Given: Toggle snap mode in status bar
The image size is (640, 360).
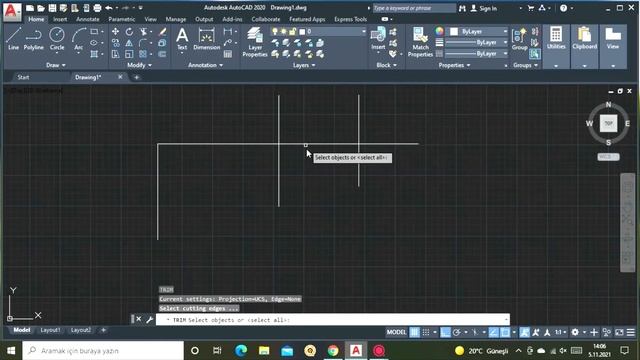Looking at the screenshot, I should (426, 332).
